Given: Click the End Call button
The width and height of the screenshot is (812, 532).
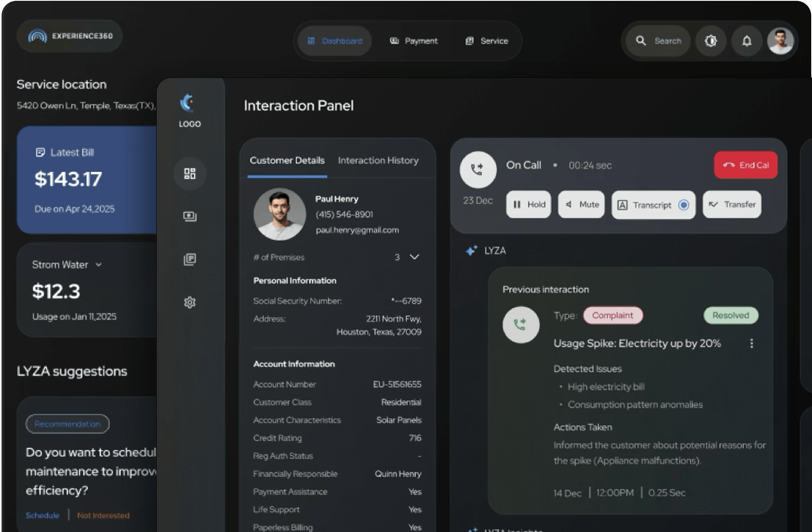Looking at the screenshot, I should tap(745, 165).
